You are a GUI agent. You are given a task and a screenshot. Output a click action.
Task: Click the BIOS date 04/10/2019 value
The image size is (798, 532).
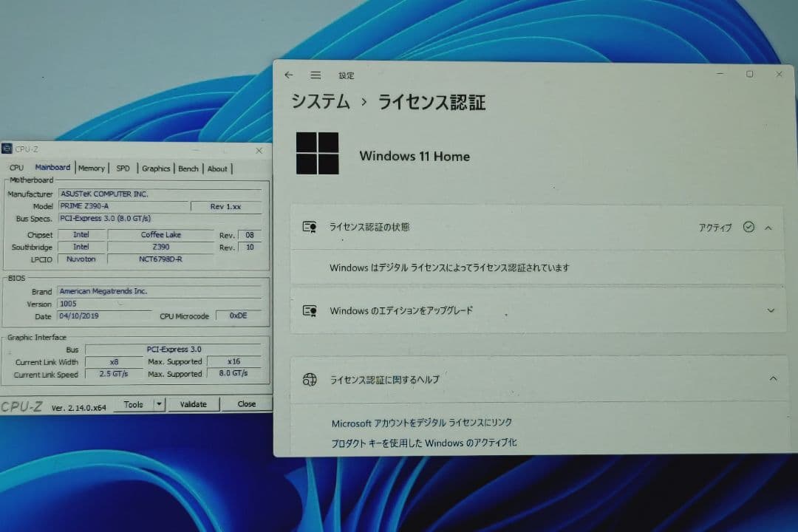tap(104, 316)
